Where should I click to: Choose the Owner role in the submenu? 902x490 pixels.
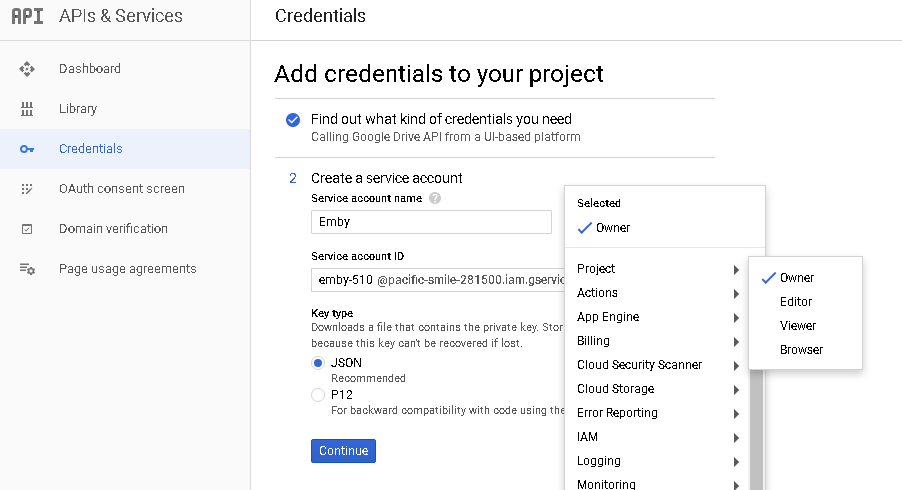805,278
